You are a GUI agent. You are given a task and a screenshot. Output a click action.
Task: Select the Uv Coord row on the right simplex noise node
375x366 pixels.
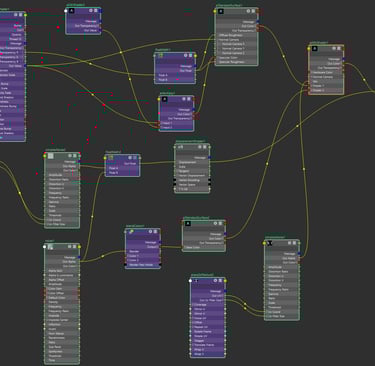tap(282, 312)
